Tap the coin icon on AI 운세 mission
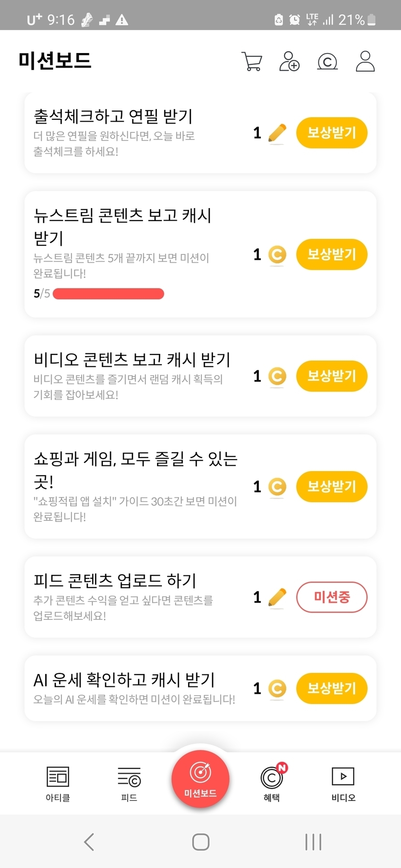Viewport: 401px width, 868px height. [277, 688]
